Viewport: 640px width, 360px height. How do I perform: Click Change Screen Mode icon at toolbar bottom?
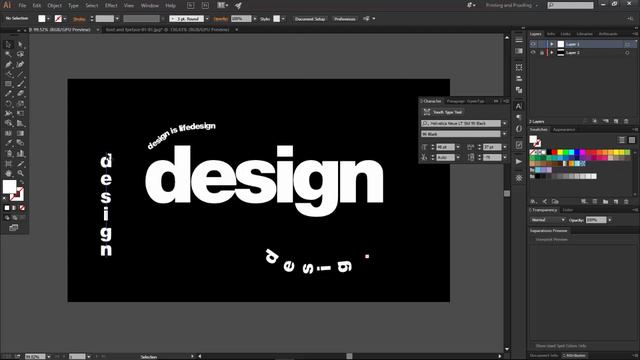pyautogui.click(x=13, y=227)
